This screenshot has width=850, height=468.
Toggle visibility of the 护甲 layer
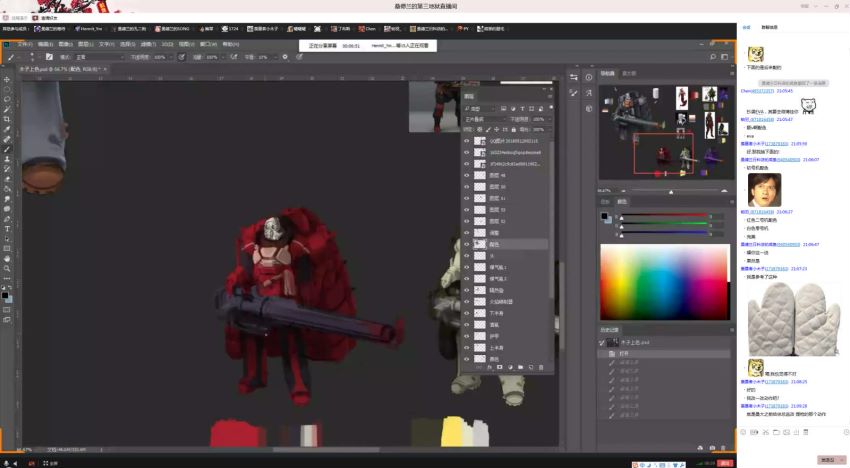(x=466, y=336)
